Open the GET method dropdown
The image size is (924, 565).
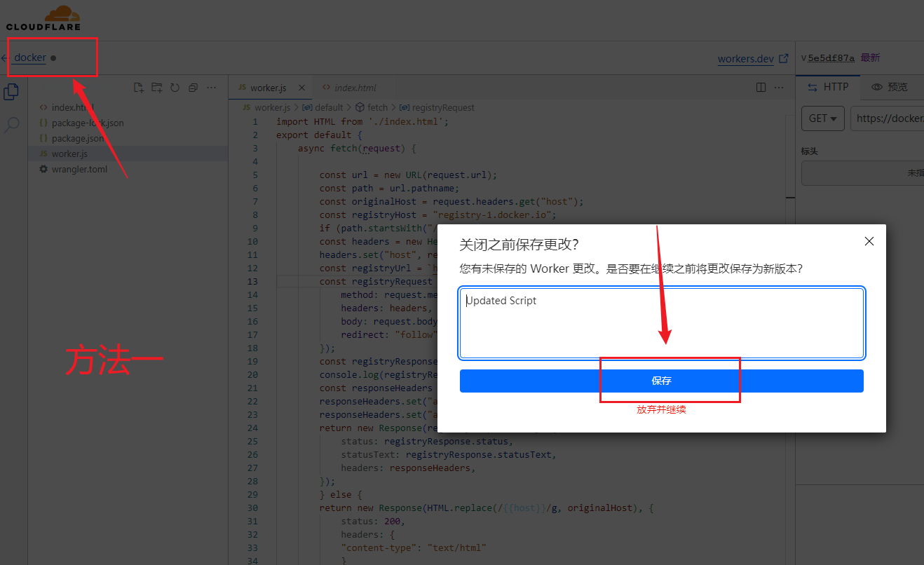point(822,118)
